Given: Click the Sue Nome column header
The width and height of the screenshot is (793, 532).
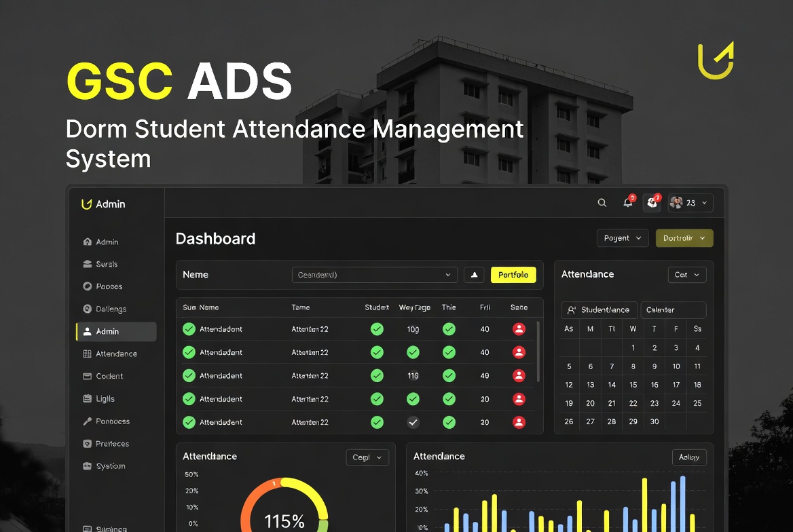Looking at the screenshot, I should click(x=201, y=307).
